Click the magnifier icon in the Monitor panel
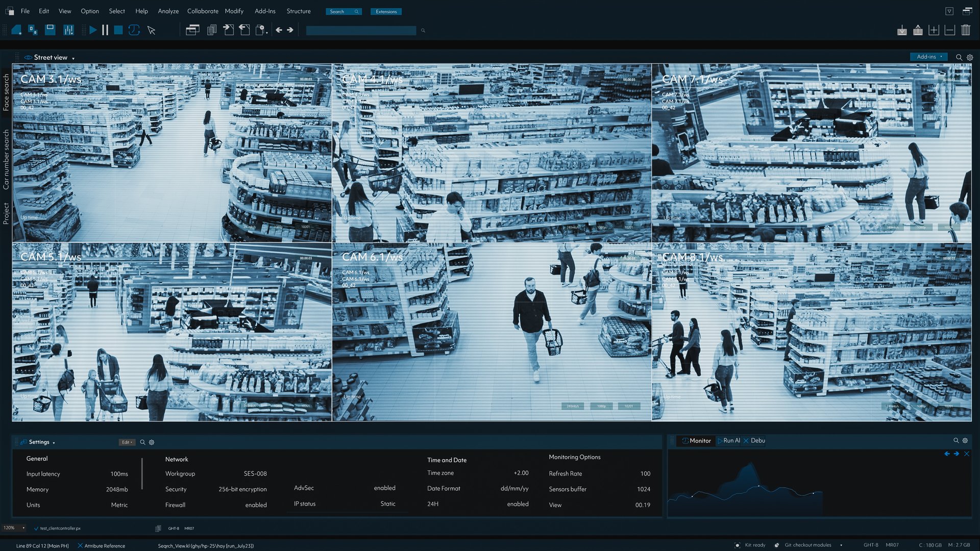 [955, 440]
